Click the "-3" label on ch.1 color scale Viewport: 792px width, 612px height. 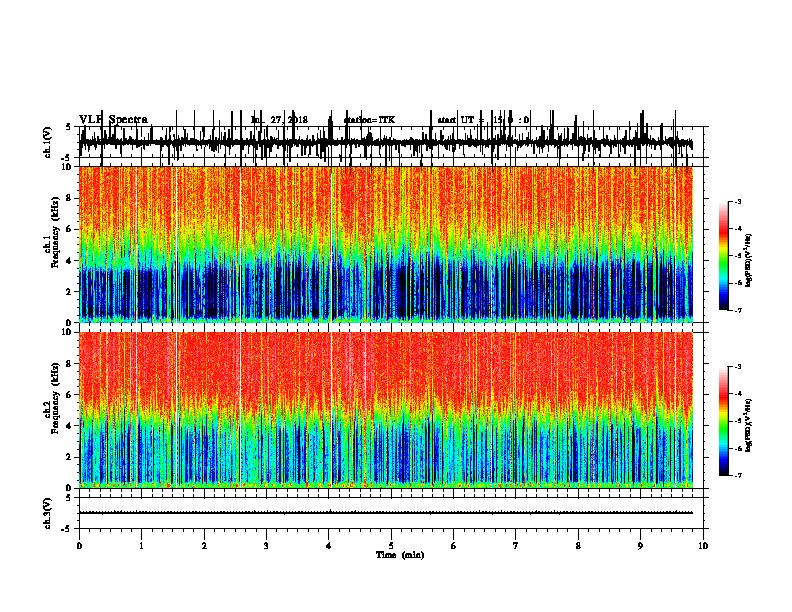[x=738, y=201]
